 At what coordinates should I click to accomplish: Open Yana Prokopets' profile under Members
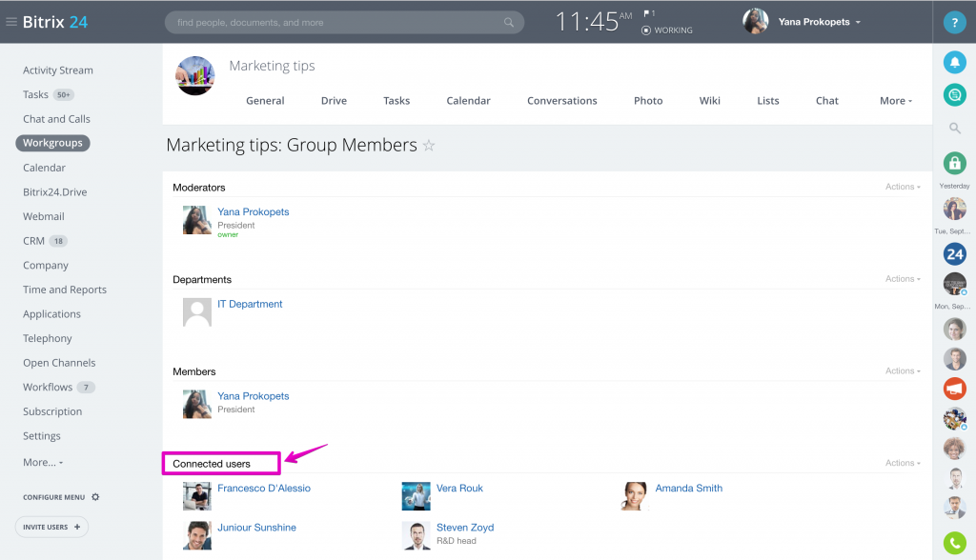[254, 396]
